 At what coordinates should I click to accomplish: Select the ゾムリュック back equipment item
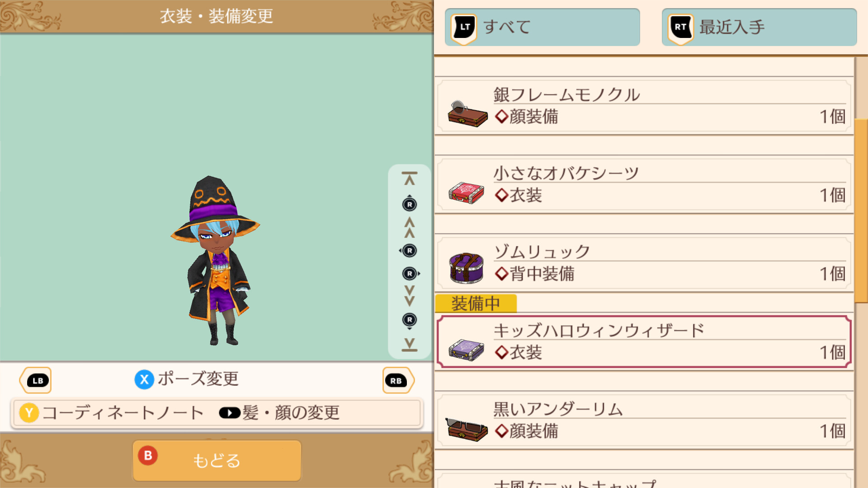(x=644, y=264)
